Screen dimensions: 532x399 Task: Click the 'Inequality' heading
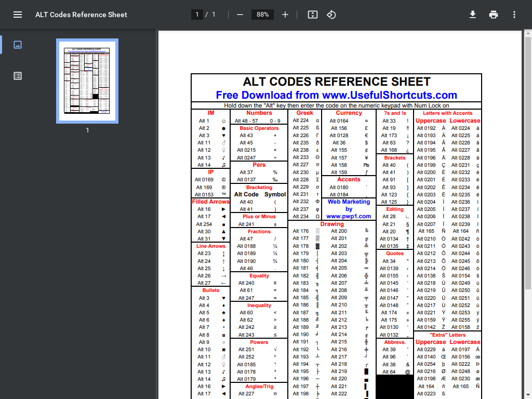(x=259, y=305)
